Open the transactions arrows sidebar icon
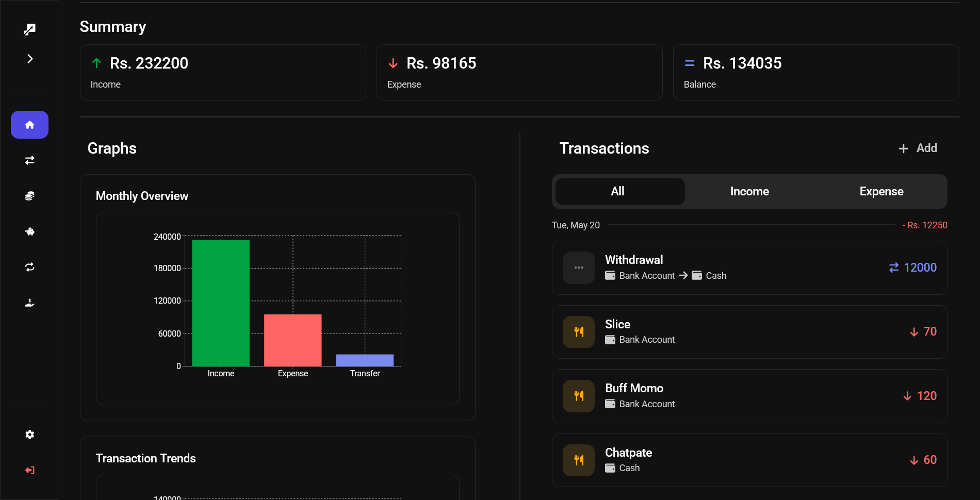Screen dimensions: 980x500 point(29,160)
